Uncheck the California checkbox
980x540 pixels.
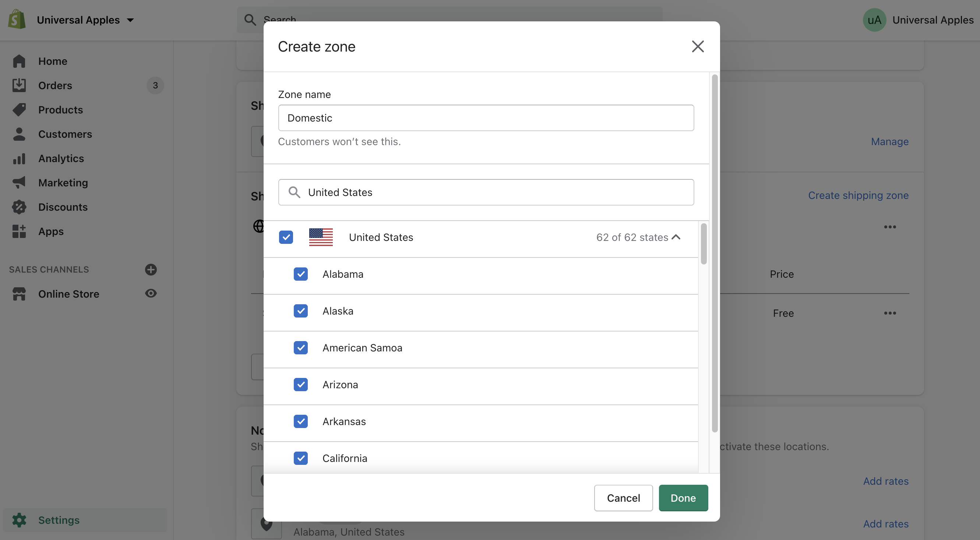tap(300, 458)
